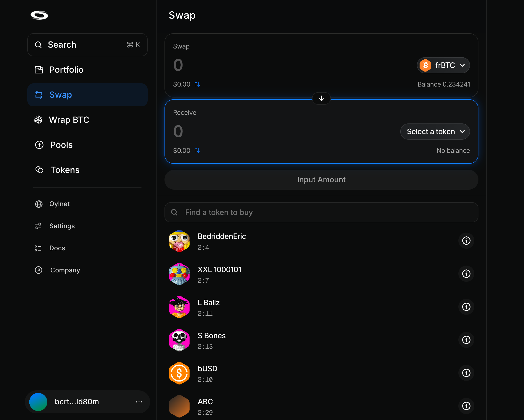This screenshot has width=524, height=420.
Task: Click the wallet avatar circle
Action: point(38,402)
